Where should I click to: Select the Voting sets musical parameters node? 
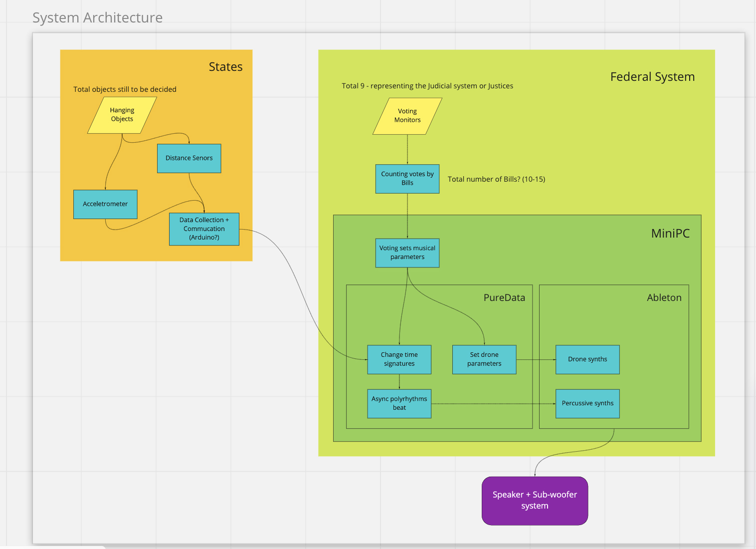click(407, 253)
